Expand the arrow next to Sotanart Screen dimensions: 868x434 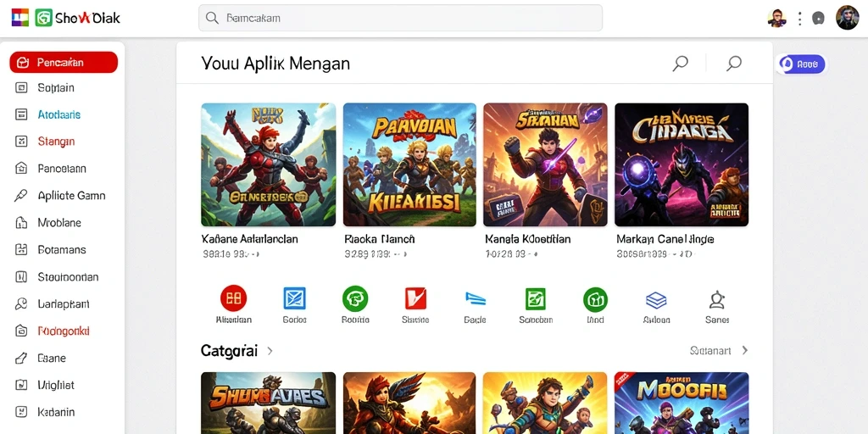(745, 350)
